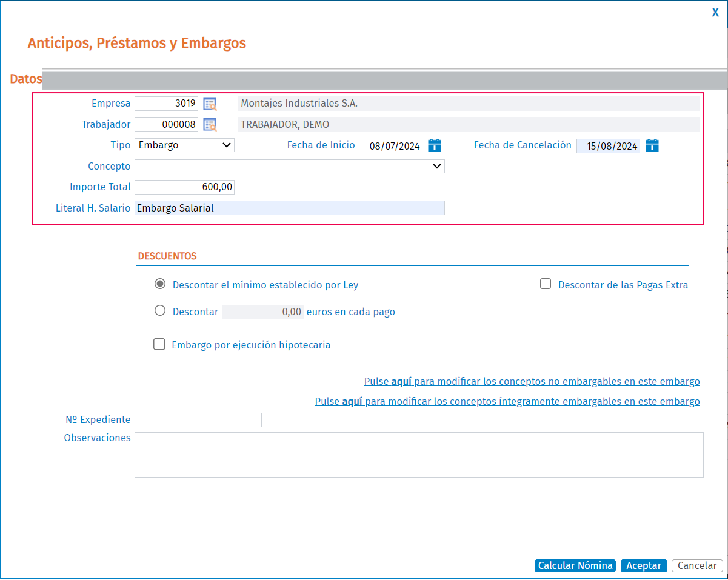
Task: Click inside the Observaciones text area
Action: [x=419, y=455]
